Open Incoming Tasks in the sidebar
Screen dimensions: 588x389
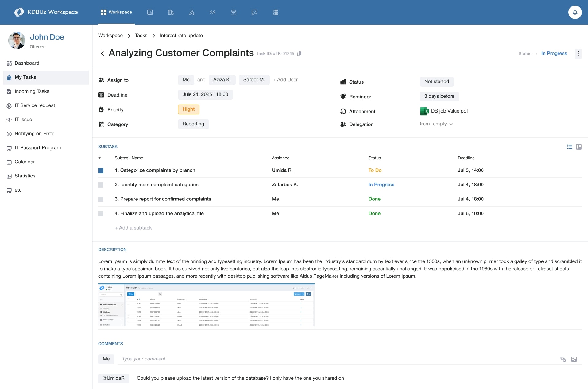click(x=46, y=91)
